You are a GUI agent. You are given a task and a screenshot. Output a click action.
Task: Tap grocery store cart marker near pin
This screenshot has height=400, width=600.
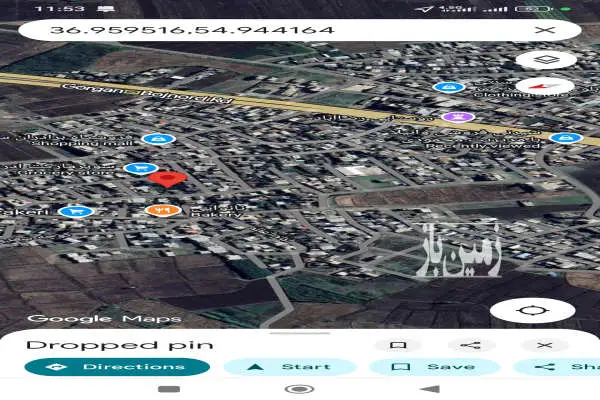click(x=141, y=168)
